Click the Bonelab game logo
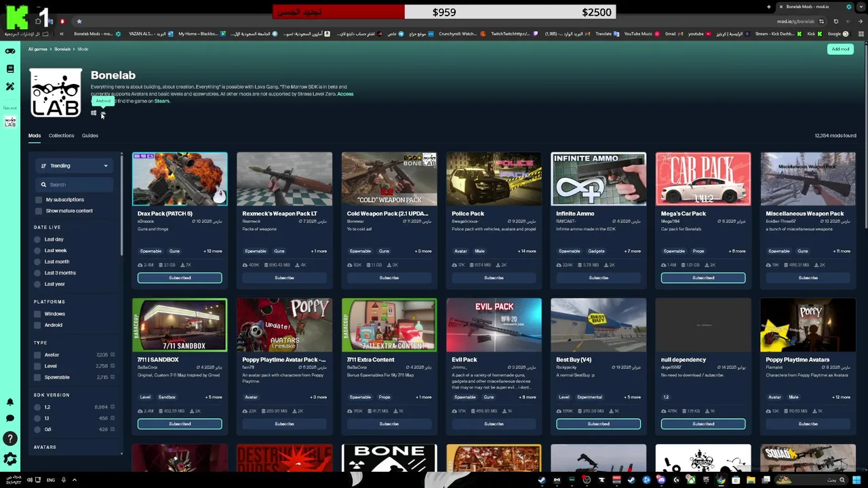Screen dimensions: 868x488 (x=56, y=93)
